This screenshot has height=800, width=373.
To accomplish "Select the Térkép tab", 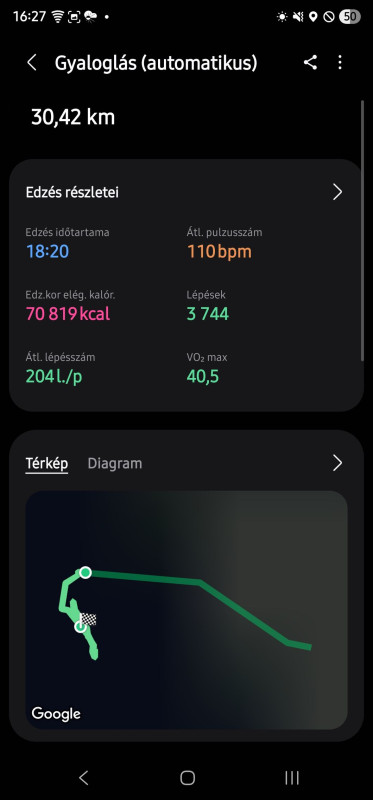I will (x=47, y=463).
